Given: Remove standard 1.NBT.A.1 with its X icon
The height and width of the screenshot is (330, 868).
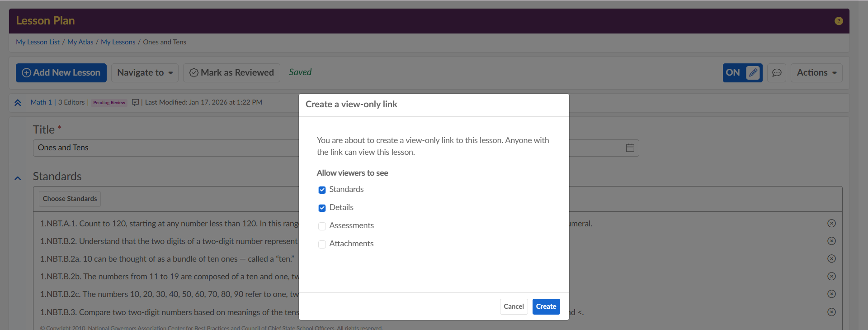Looking at the screenshot, I should pyautogui.click(x=831, y=223).
